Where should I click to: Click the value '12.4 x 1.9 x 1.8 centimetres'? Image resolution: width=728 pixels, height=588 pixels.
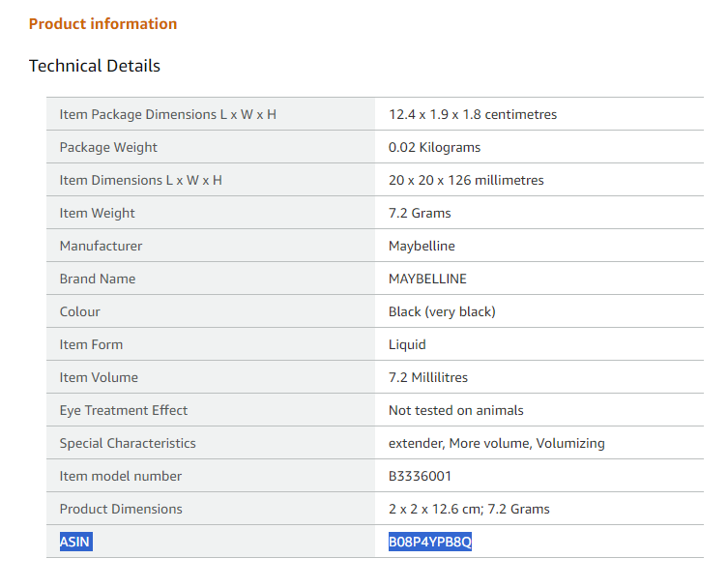tap(472, 114)
